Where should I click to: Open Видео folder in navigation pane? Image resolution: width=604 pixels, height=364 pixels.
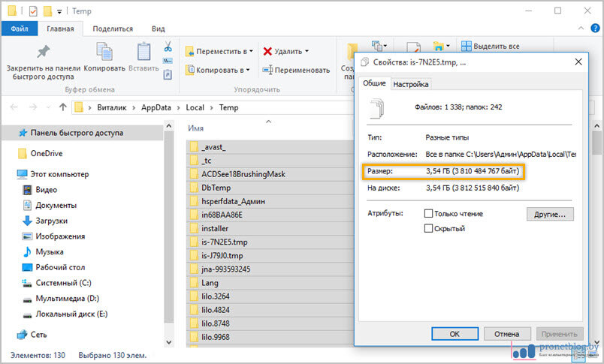point(47,190)
